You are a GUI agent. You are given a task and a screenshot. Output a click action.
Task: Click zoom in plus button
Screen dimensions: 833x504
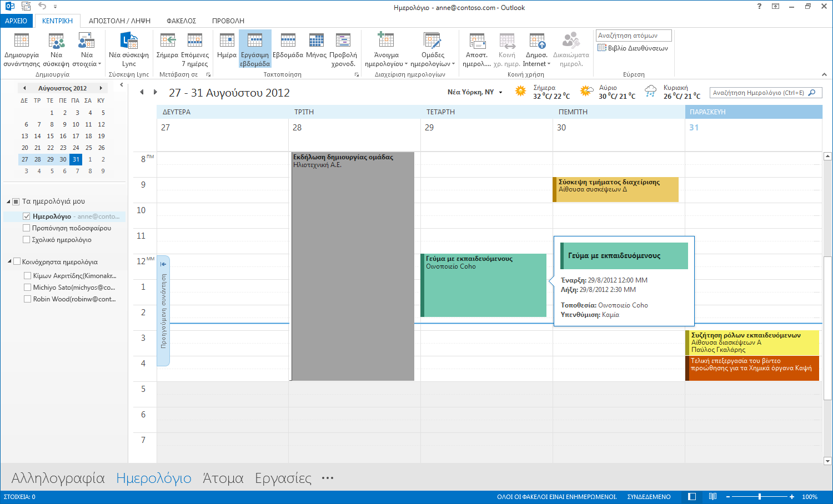[x=792, y=497]
